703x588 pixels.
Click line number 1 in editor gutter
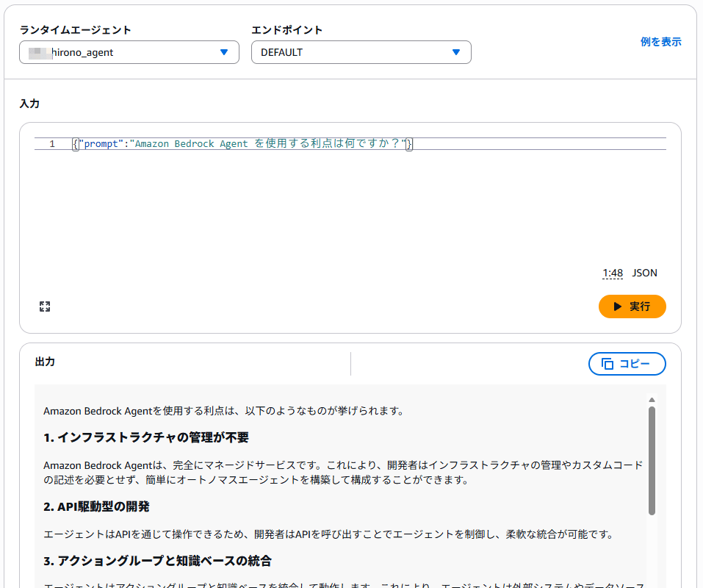(52, 144)
